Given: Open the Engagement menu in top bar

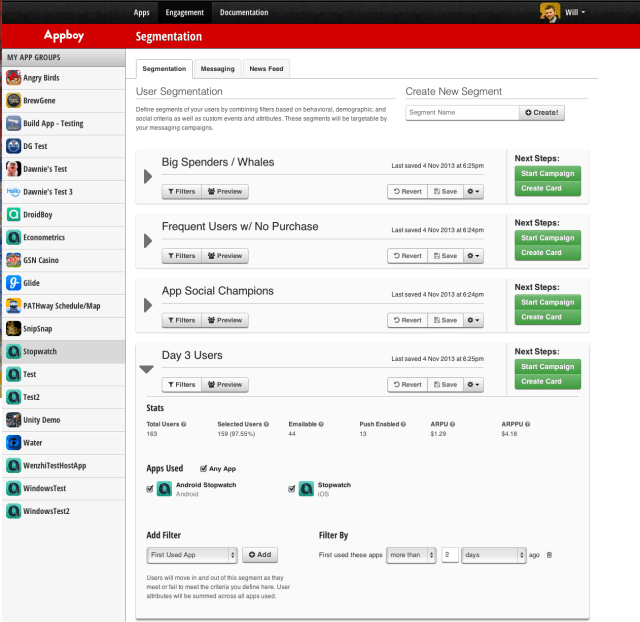Looking at the screenshot, I should tap(184, 12).
